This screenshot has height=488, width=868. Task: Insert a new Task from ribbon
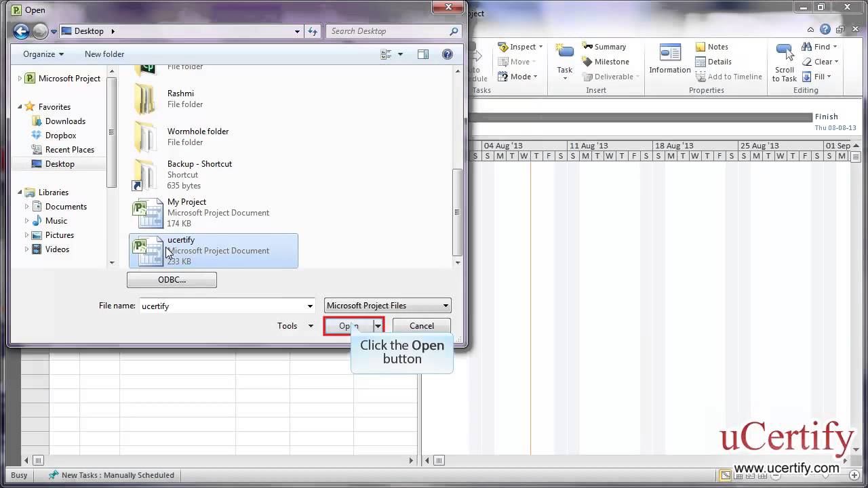[565, 61]
